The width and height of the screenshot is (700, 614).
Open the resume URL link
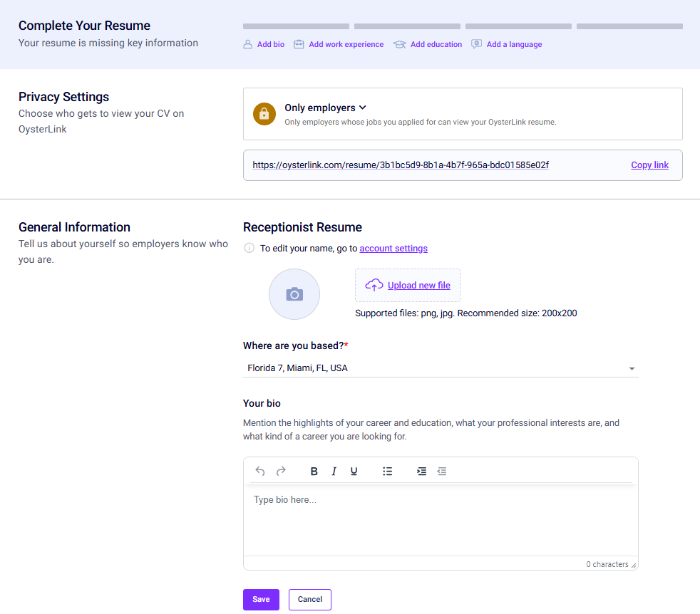coord(401,165)
